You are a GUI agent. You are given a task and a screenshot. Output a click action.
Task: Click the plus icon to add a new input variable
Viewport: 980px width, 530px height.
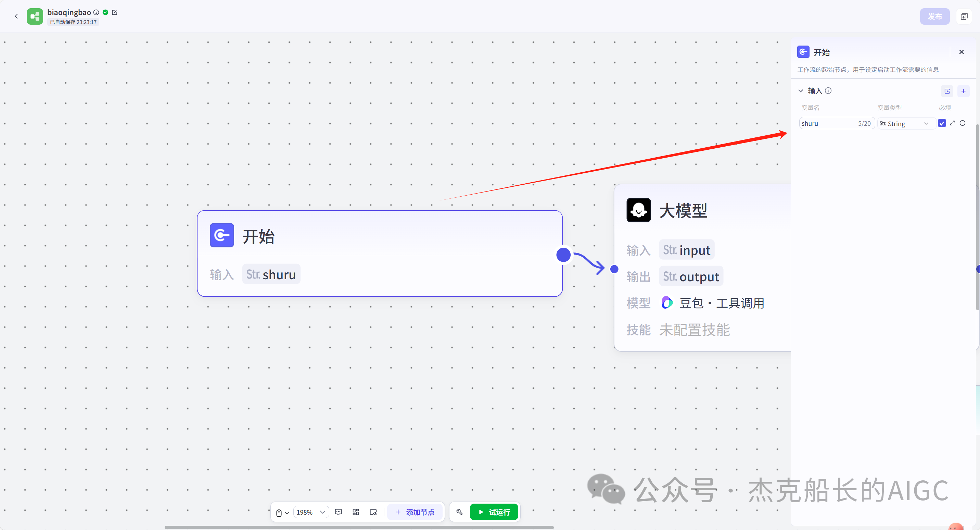[964, 91]
